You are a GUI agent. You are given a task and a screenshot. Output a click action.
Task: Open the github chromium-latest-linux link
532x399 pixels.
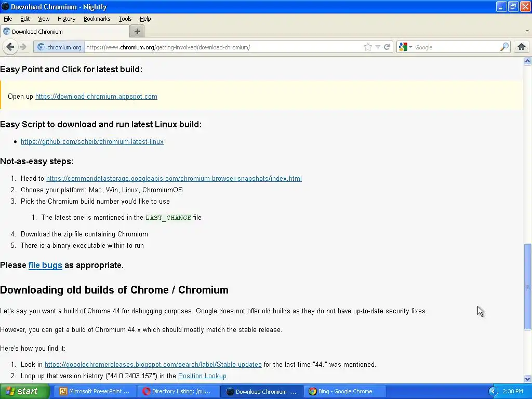pyautogui.click(x=92, y=141)
